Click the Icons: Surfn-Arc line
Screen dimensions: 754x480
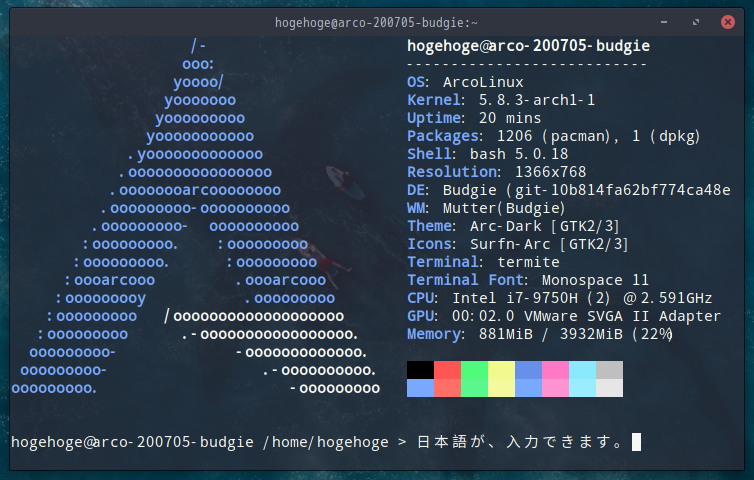click(x=517, y=244)
